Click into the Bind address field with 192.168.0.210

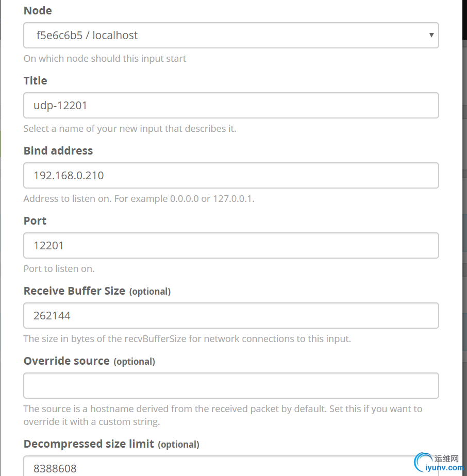(231, 176)
